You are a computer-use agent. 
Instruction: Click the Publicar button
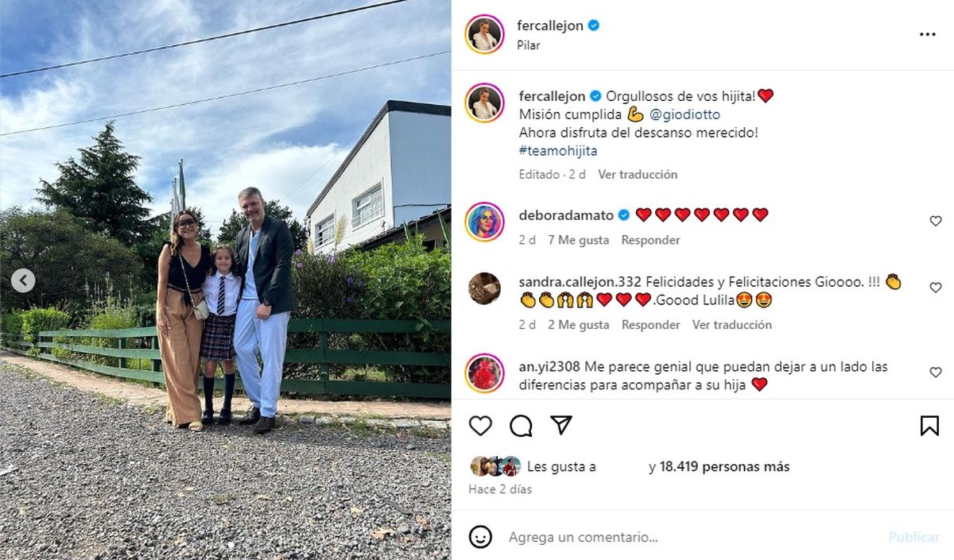pyautogui.click(x=914, y=537)
